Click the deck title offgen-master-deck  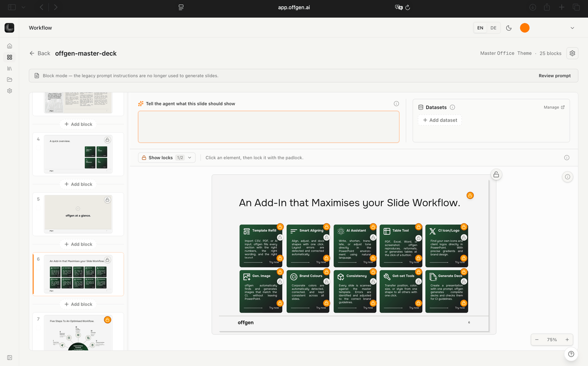tap(86, 53)
